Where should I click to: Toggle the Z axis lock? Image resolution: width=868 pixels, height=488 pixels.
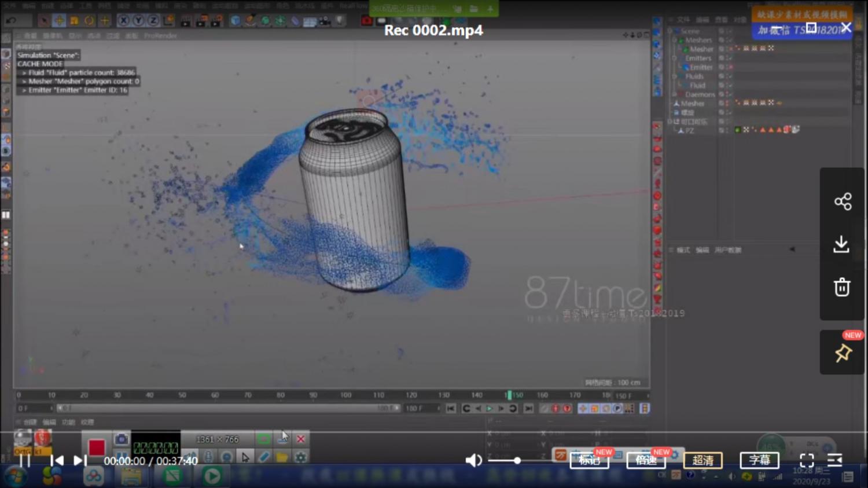(x=153, y=20)
